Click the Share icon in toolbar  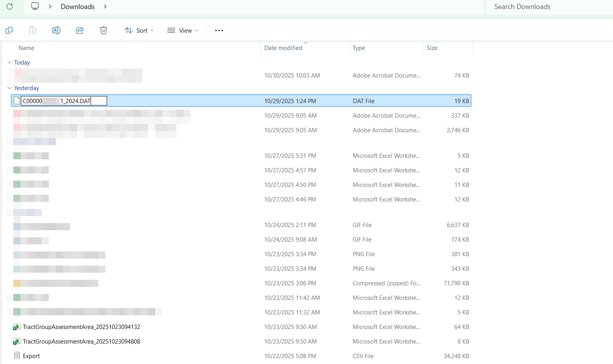(x=80, y=30)
